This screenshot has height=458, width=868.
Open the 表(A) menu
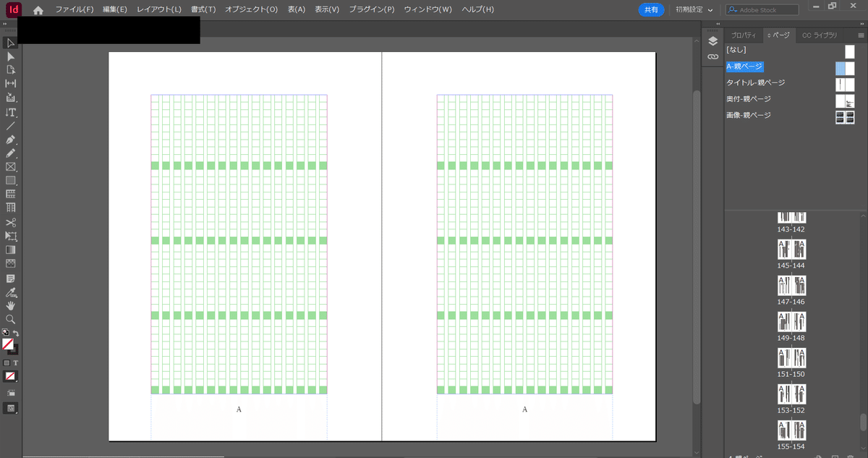coord(296,10)
